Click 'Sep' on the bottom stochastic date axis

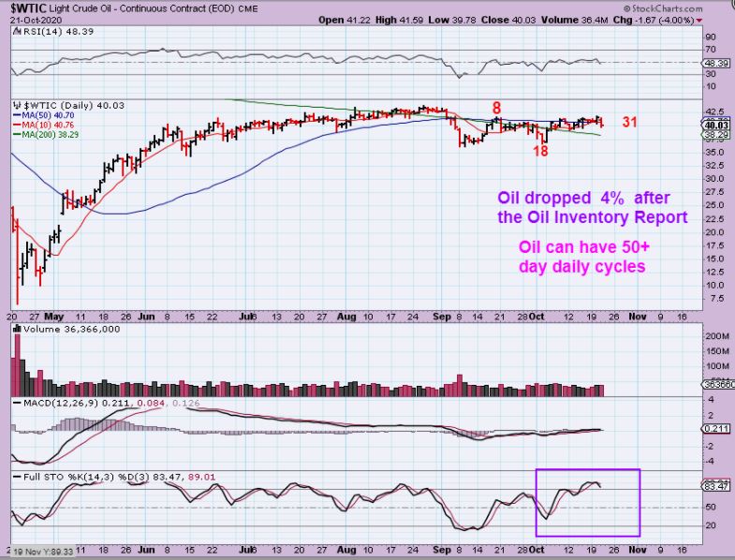(x=442, y=550)
